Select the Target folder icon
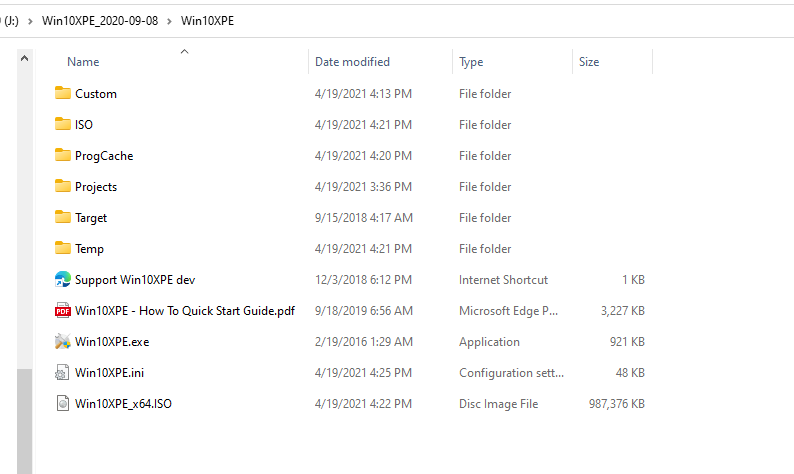 pyautogui.click(x=63, y=218)
